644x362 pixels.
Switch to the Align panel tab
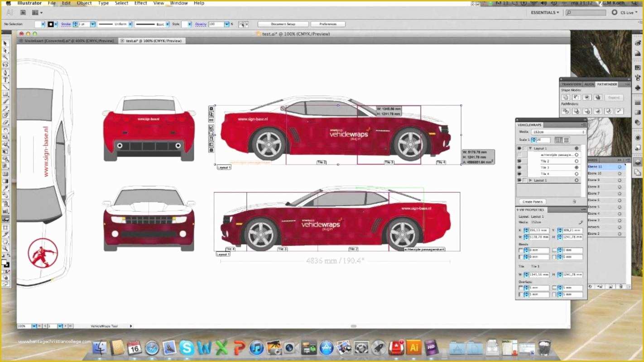589,84
